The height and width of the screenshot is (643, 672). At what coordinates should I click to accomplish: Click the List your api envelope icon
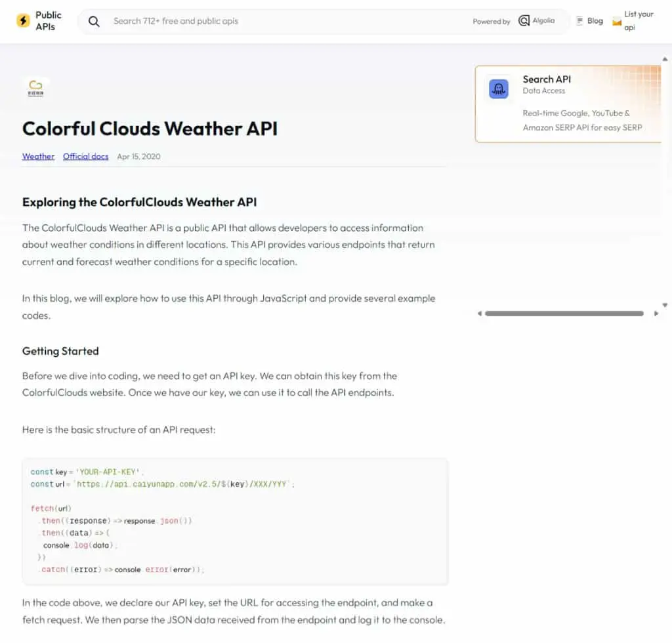617,22
